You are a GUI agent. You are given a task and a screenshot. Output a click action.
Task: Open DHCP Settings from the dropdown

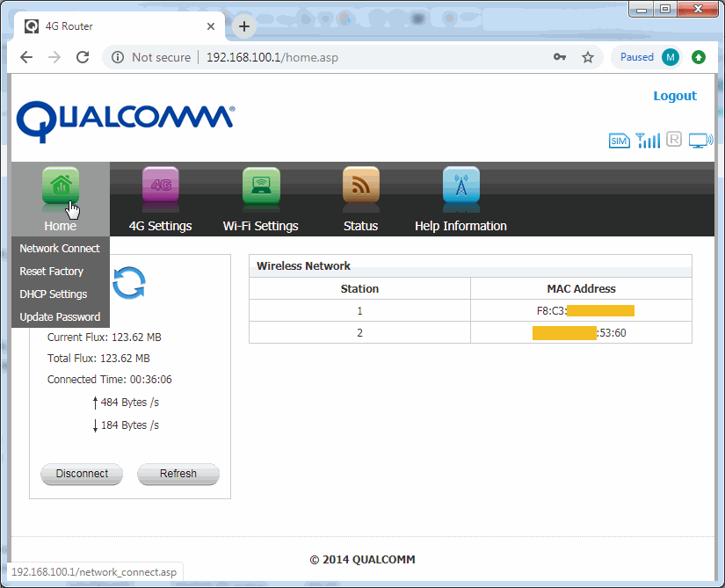(x=60, y=294)
